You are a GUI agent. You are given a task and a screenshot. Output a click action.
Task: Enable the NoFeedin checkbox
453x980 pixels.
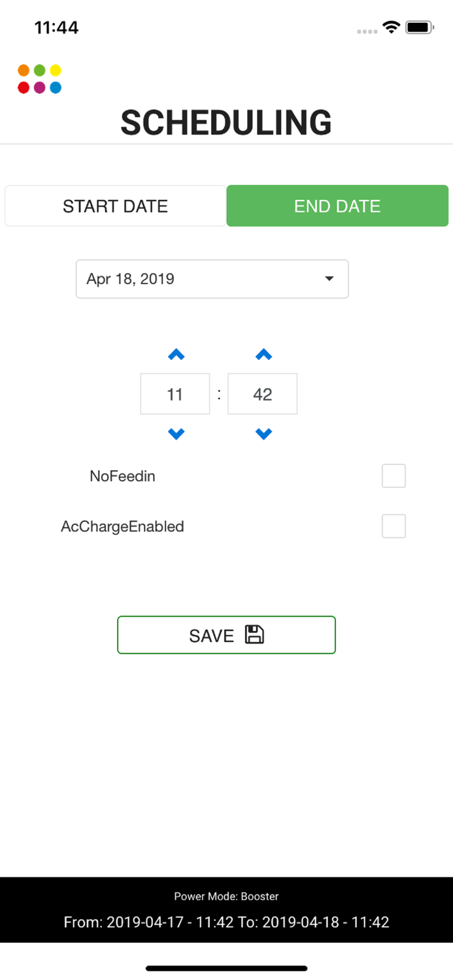coord(394,476)
